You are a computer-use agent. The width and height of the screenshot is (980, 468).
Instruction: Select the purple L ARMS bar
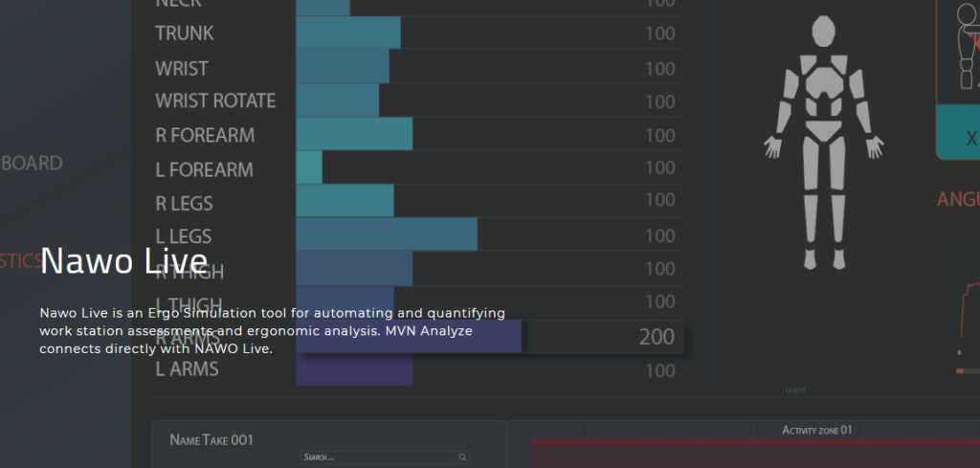coord(354,369)
